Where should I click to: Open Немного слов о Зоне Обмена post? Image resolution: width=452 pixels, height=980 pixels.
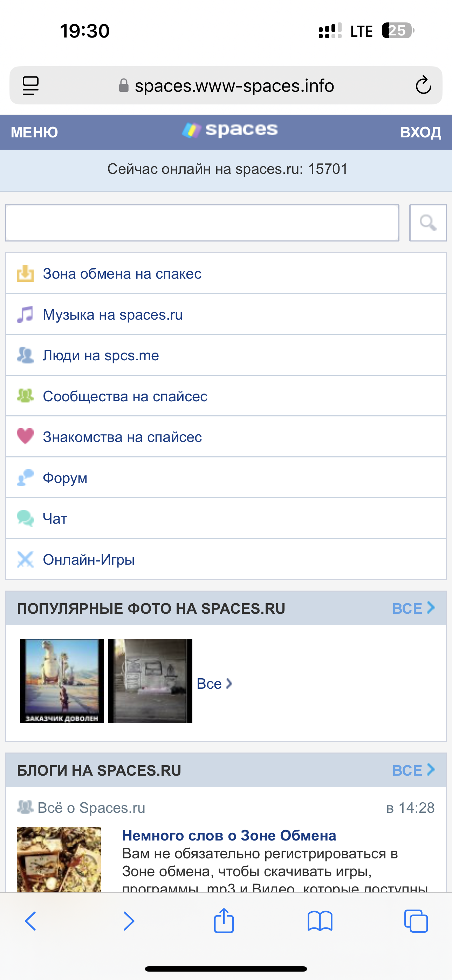tap(229, 836)
